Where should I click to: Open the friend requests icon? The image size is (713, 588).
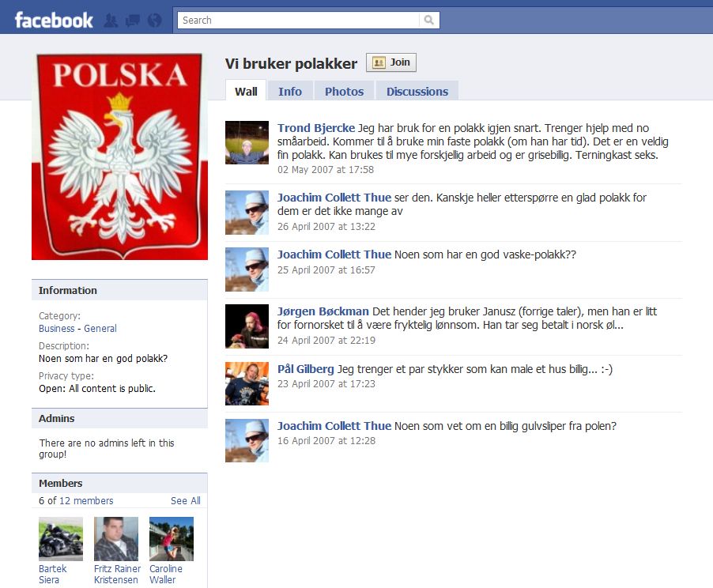[x=111, y=21]
